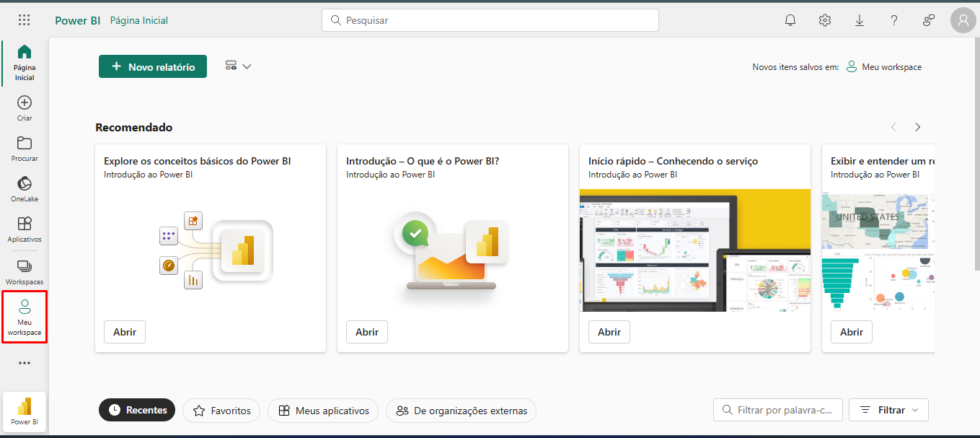Click Meu workspace link at top right
Image resolution: width=980 pixels, height=438 pixels.
click(884, 67)
